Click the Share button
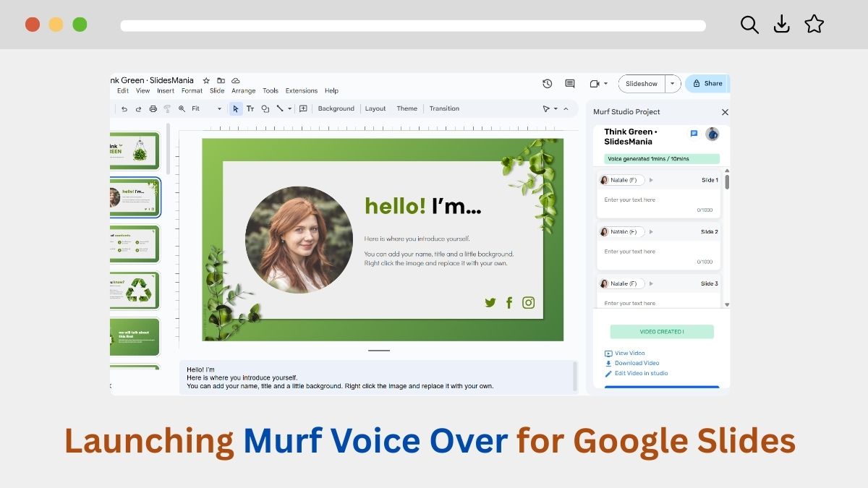This screenshot has width=868, height=488. (707, 84)
